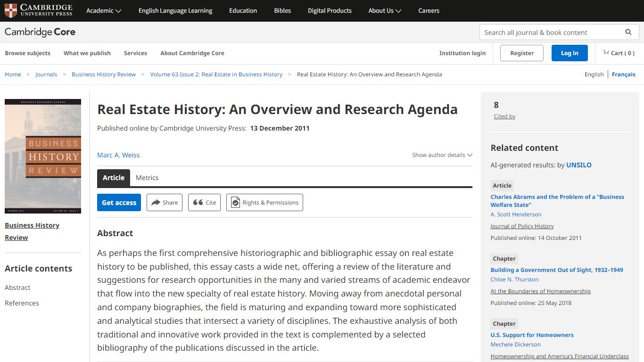Open Journal of Policy History link
Image resolution: width=644 pixels, height=362 pixels.
tap(522, 226)
